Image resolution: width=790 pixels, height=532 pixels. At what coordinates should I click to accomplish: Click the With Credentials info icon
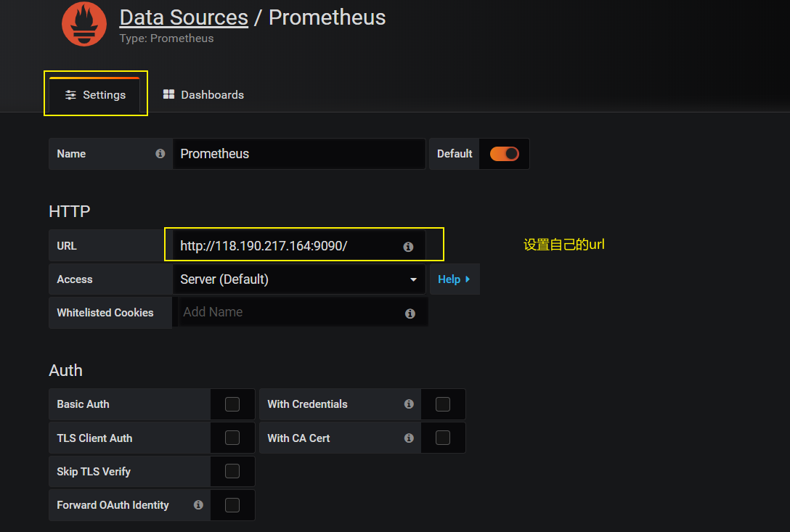point(409,404)
